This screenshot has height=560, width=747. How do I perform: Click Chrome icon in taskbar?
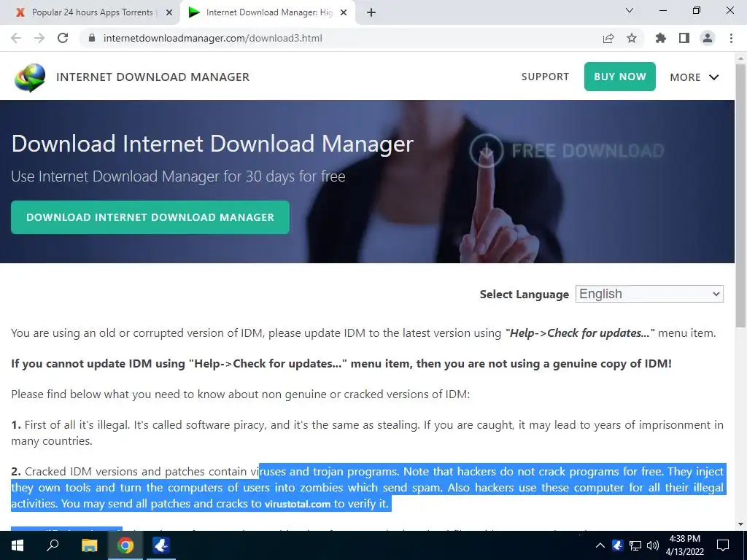[x=125, y=545]
